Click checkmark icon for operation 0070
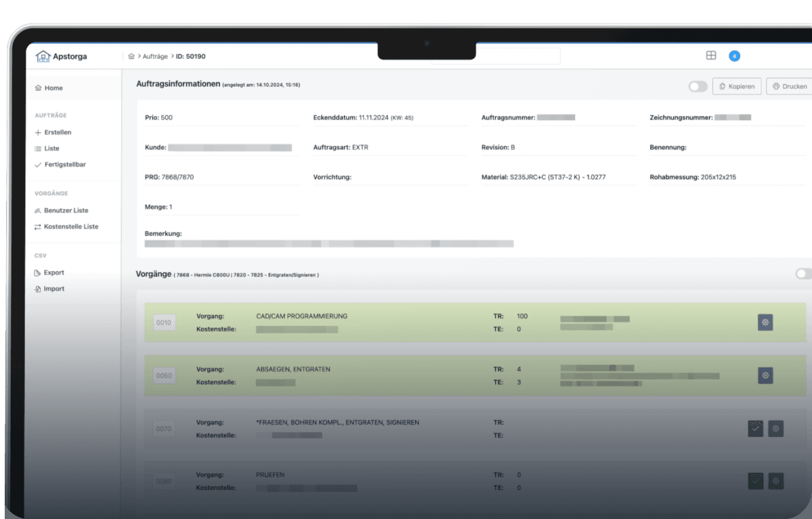Screen dimensions: 812x519 coord(755,428)
